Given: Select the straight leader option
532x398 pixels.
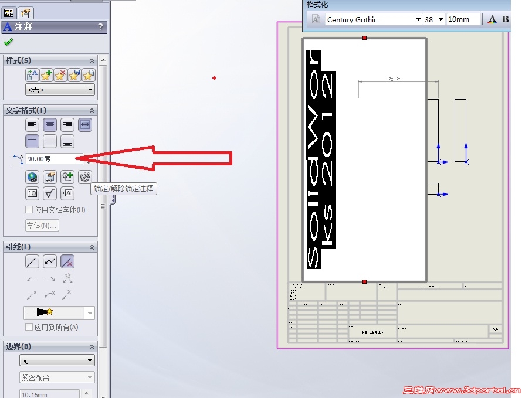Looking at the screenshot, I should pyautogui.click(x=32, y=261).
